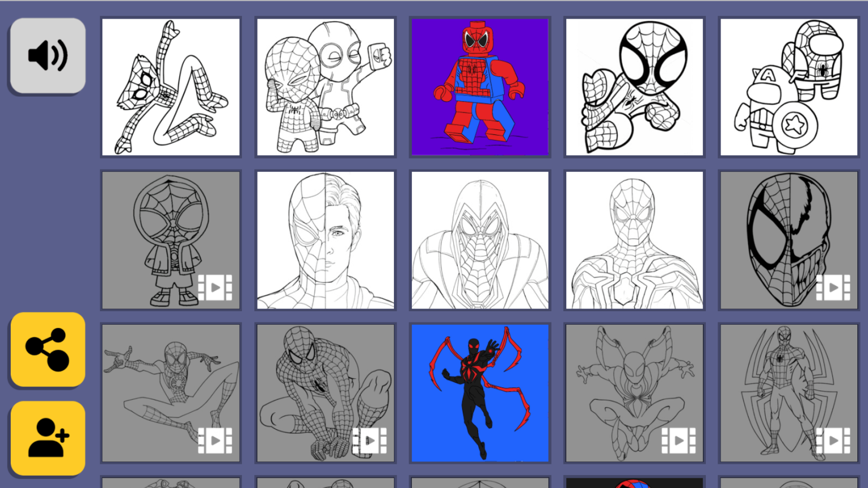Click video icon on hooded chibi Spider-Man
Screen dimensions: 868x488
(215, 287)
